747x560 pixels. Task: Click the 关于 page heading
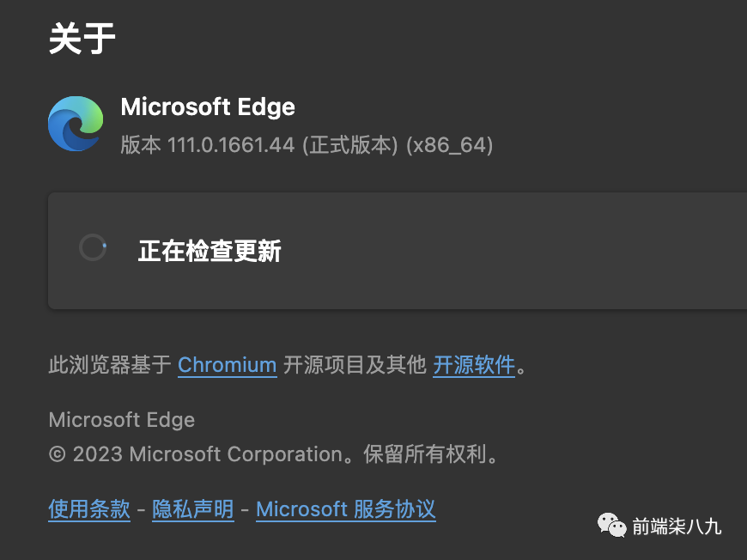pyautogui.click(x=82, y=40)
